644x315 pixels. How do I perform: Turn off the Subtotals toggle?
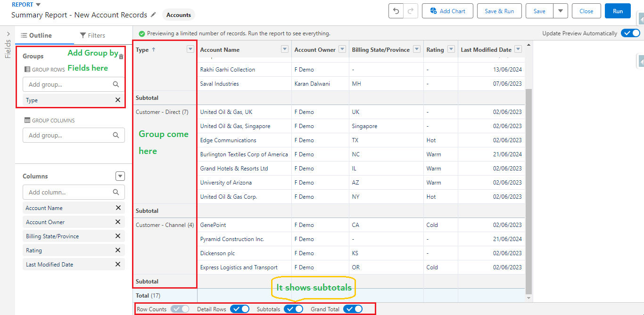click(294, 309)
